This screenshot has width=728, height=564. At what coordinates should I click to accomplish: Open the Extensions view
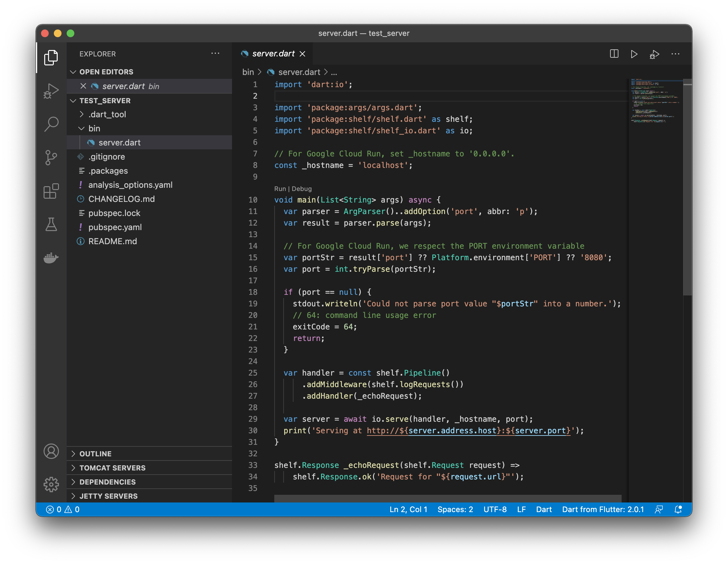click(51, 191)
